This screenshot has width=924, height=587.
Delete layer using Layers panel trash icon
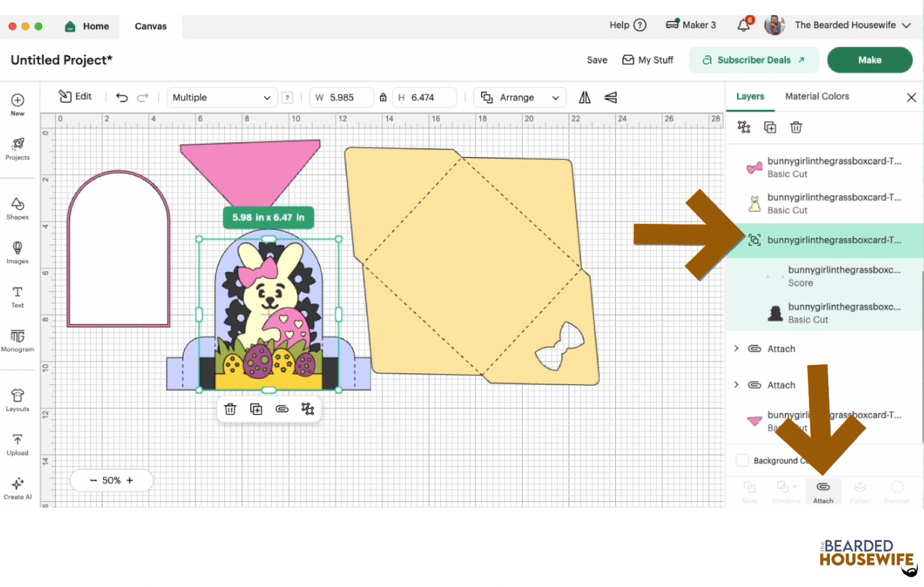[x=796, y=128]
